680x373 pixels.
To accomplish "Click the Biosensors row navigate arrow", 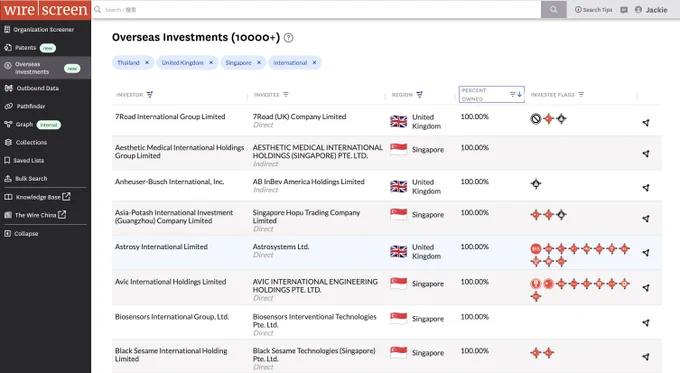I will coord(646,323).
